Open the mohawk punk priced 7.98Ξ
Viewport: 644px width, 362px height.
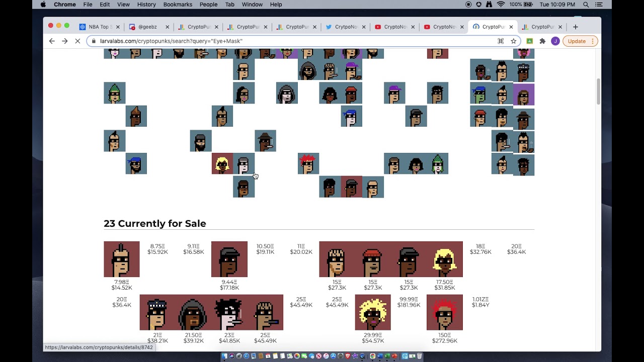coord(122,259)
